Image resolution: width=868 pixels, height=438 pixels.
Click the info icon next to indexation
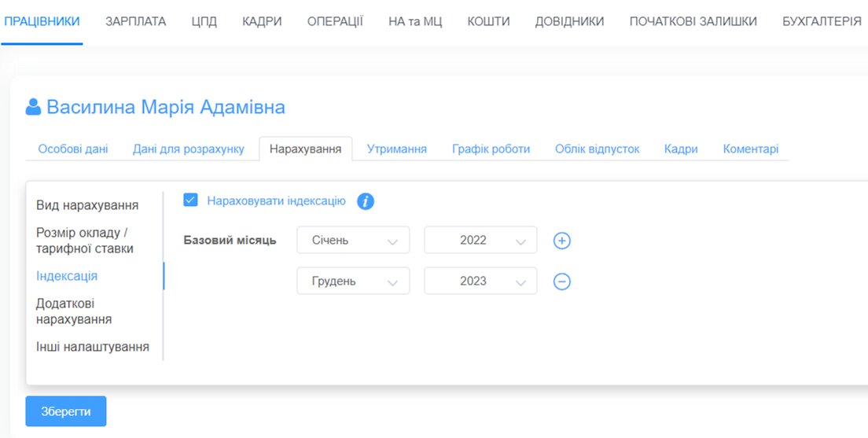pos(366,201)
